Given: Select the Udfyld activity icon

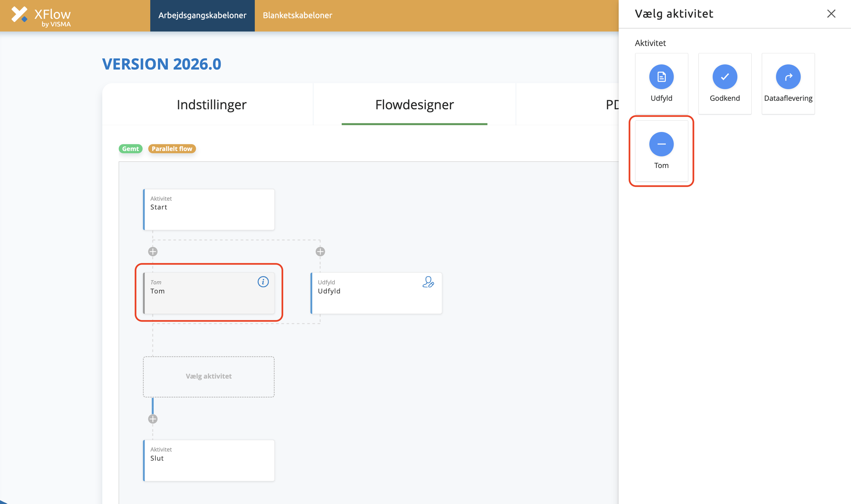Looking at the screenshot, I should (661, 77).
